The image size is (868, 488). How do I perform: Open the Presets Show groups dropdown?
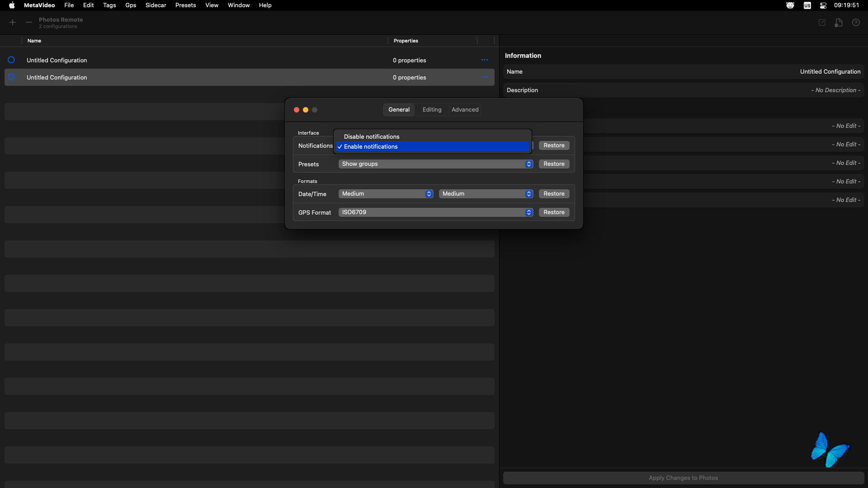pos(435,164)
